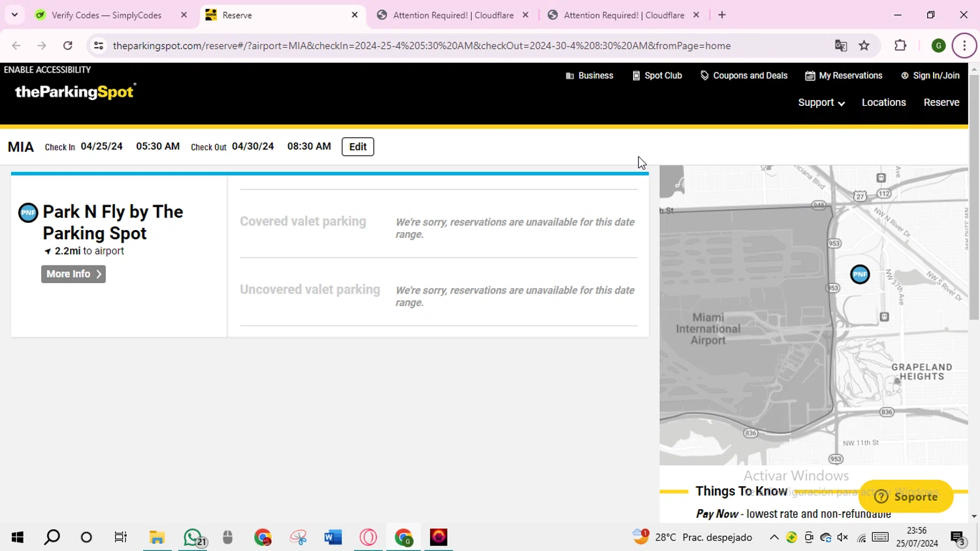Image resolution: width=980 pixels, height=551 pixels.
Task: Click the check-in time 05:30 AM
Action: tap(158, 146)
